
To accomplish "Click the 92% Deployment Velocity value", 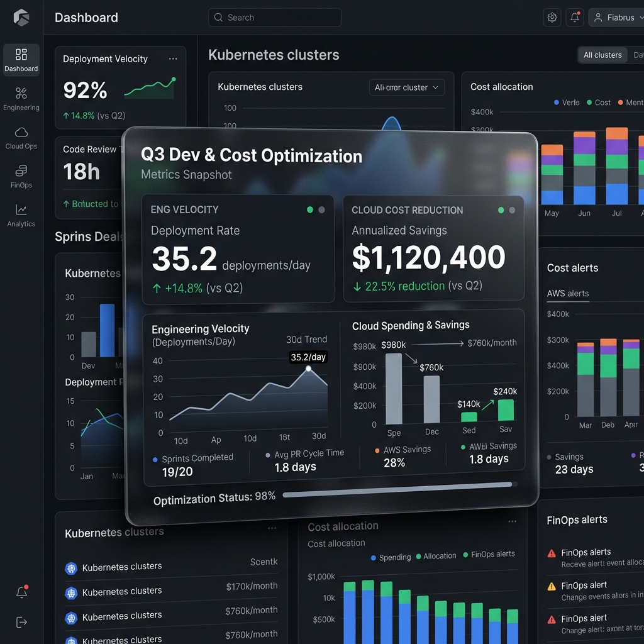I will click(85, 90).
